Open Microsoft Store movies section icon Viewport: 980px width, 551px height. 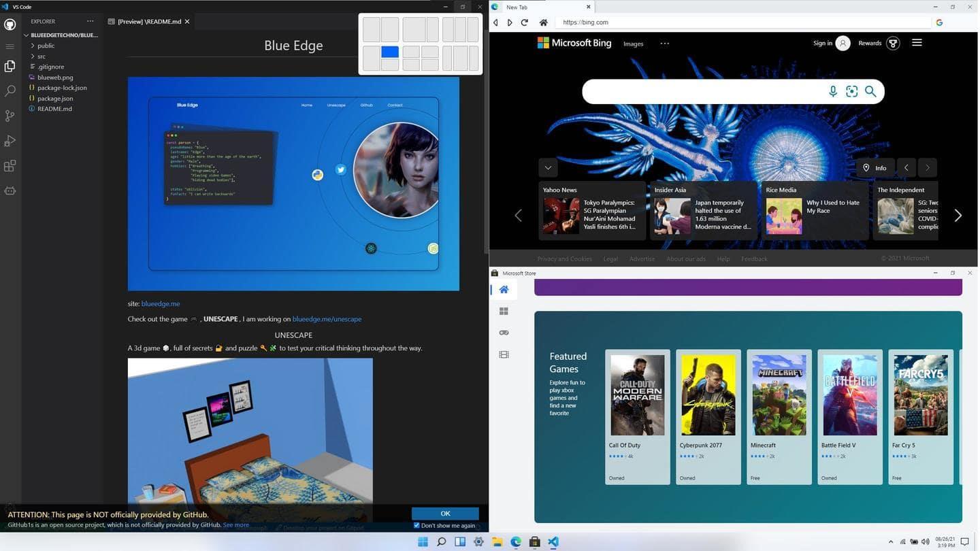click(x=504, y=354)
